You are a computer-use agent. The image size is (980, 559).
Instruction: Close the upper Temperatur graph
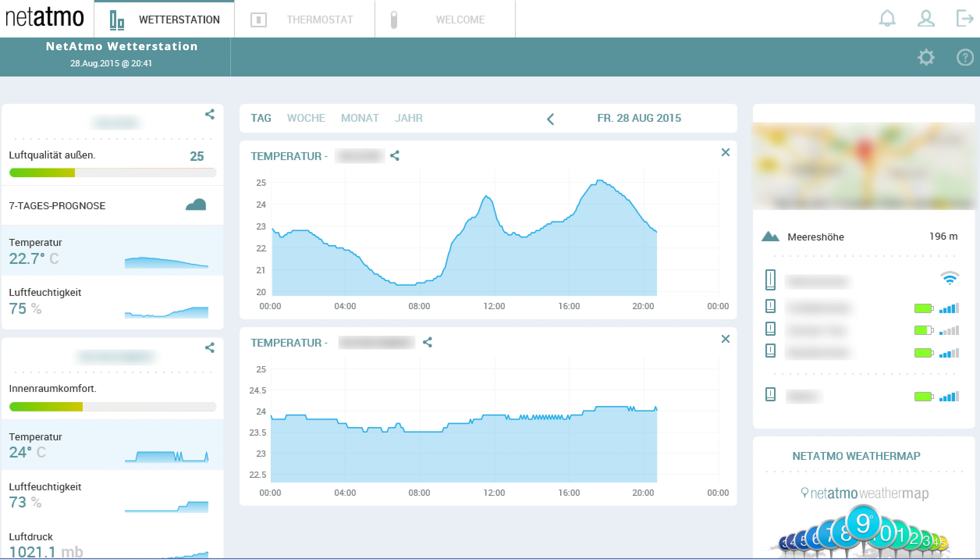point(725,152)
